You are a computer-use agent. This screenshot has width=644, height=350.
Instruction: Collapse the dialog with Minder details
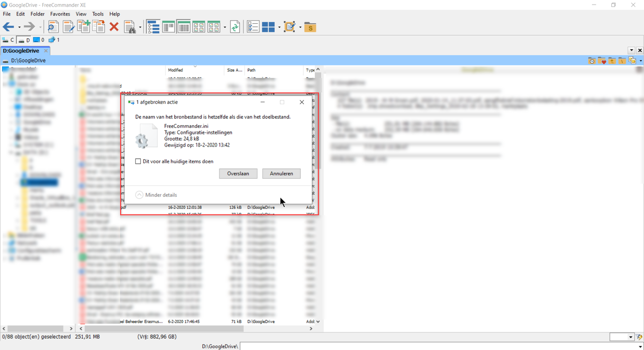tap(156, 195)
